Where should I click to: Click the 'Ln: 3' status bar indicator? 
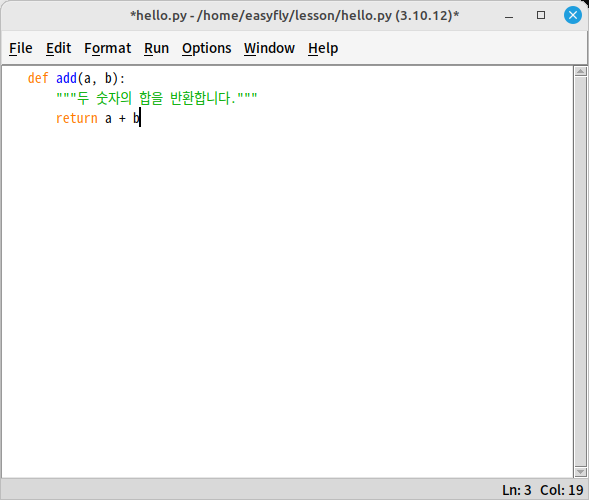click(517, 490)
